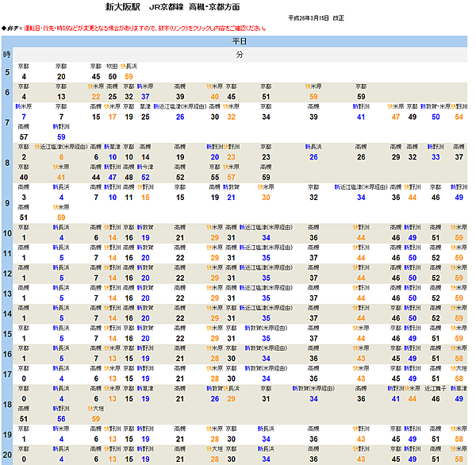Select the 7:47 rapid Maibara departure
Image resolution: width=476 pixels, height=465 pixels.
click(396, 117)
